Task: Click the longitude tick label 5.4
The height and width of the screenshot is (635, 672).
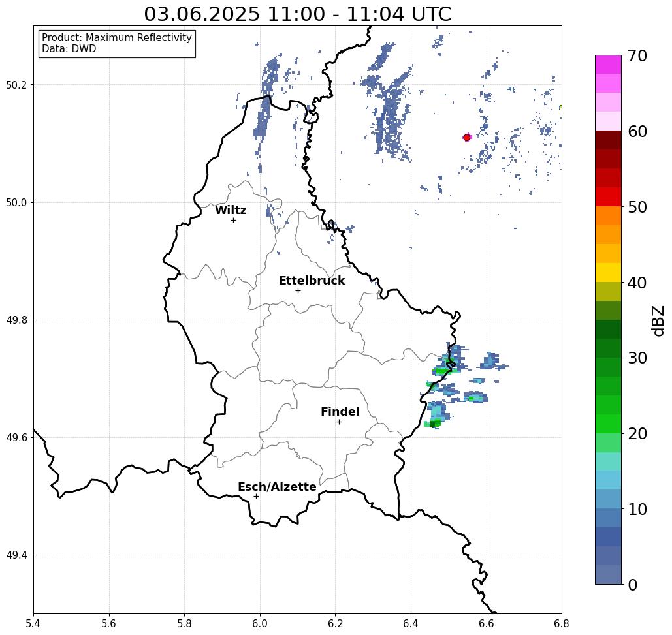Action: point(33,624)
